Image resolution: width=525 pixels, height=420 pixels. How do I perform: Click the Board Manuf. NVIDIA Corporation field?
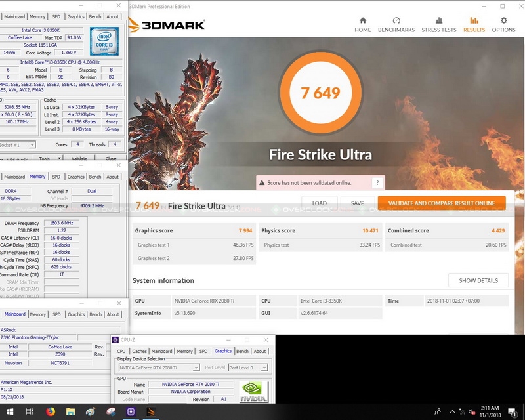190,392
